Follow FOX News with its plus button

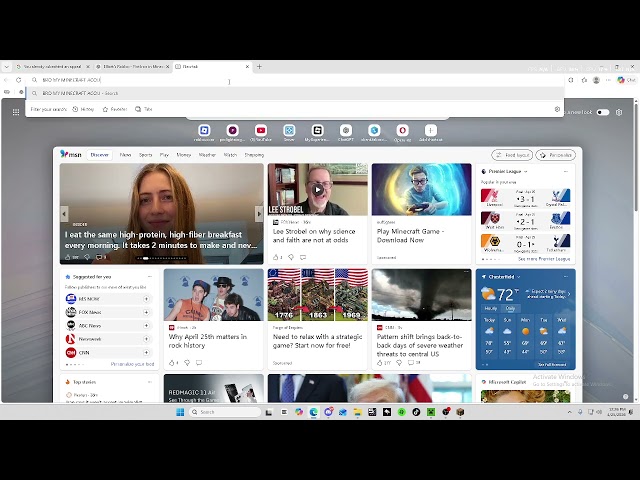(x=146, y=312)
